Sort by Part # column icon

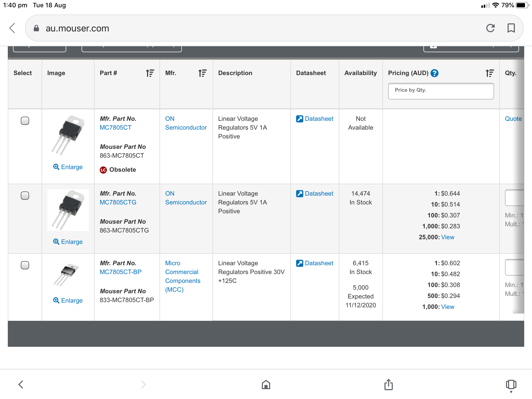click(150, 73)
